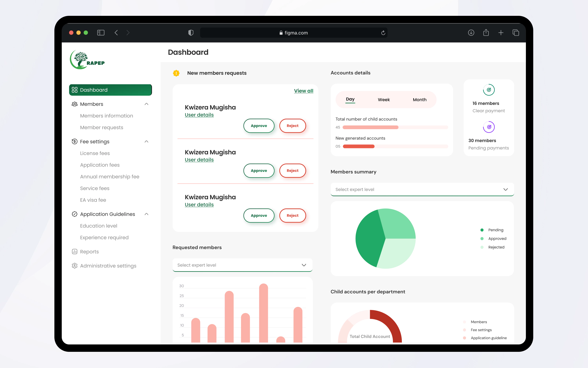The height and width of the screenshot is (368, 588).
Task: Select Dashboard in the sidebar
Action: 110,90
